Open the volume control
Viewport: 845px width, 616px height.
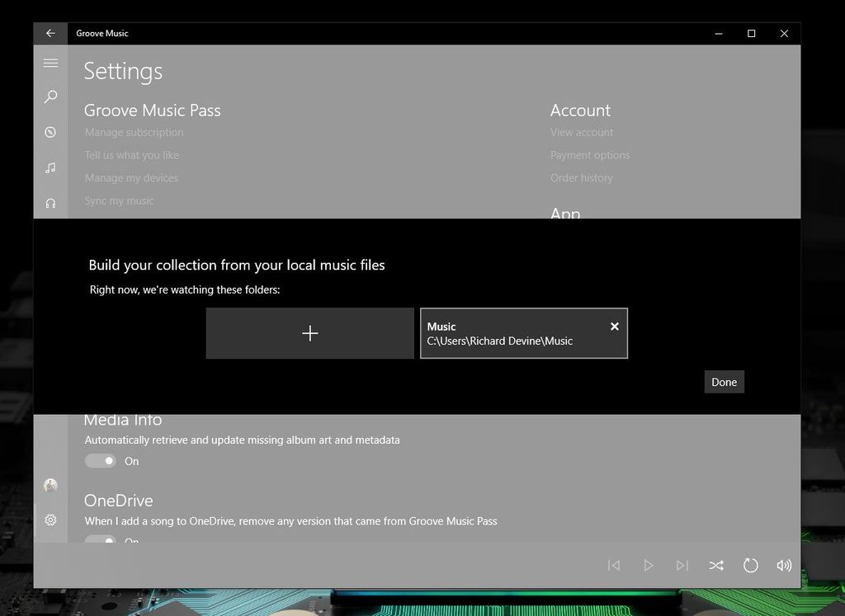784,566
